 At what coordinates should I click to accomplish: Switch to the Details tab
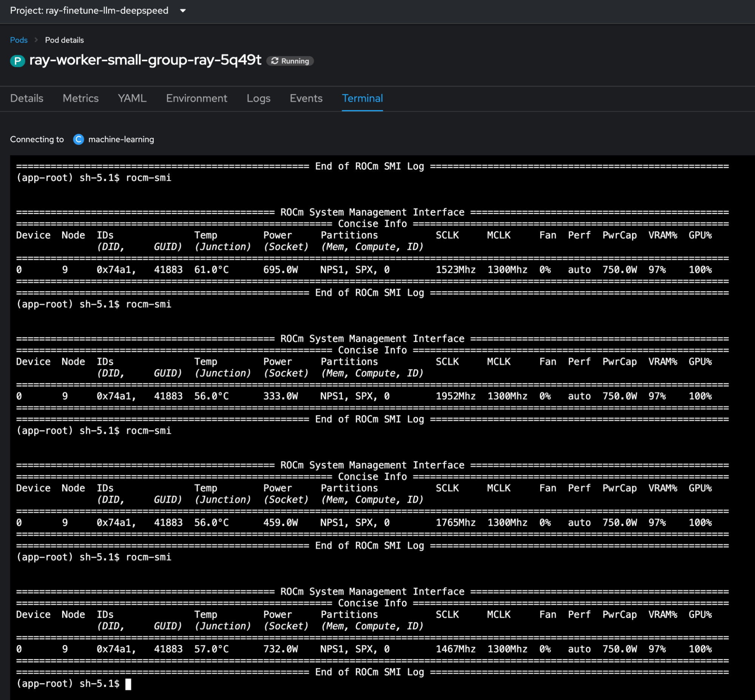(26, 99)
